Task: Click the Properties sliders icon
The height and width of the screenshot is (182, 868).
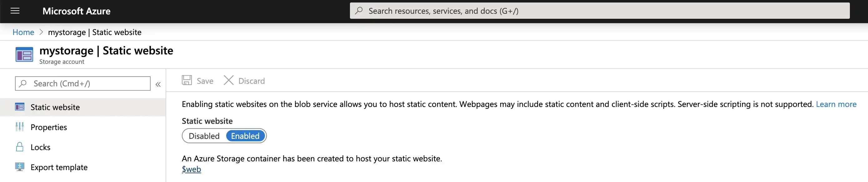Action: click(20, 127)
